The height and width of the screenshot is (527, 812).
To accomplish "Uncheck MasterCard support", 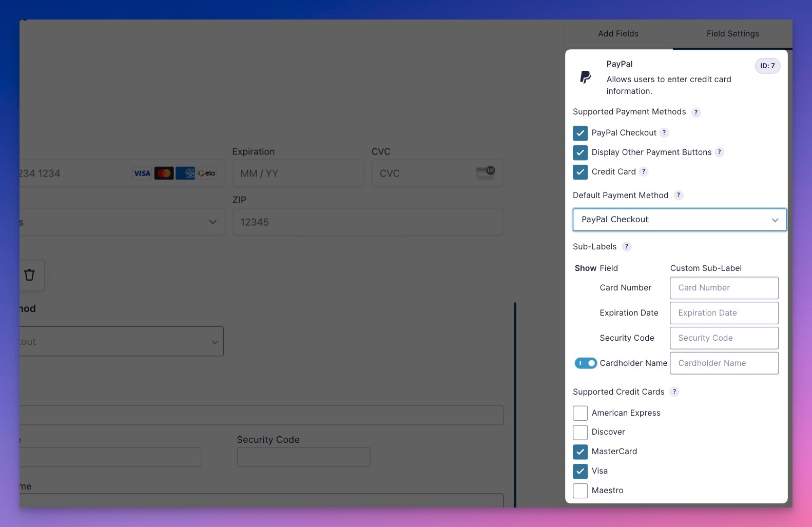I will coord(580,452).
